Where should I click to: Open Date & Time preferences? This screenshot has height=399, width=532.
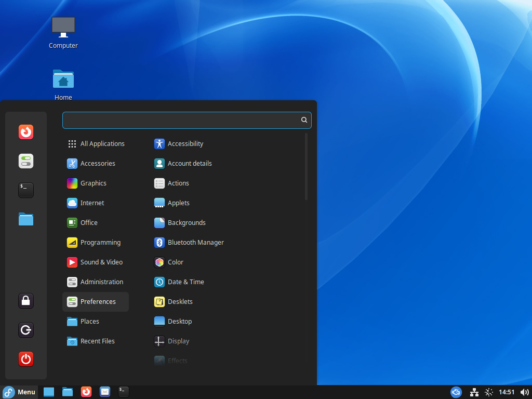pyautogui.click(x=185, y=282)
